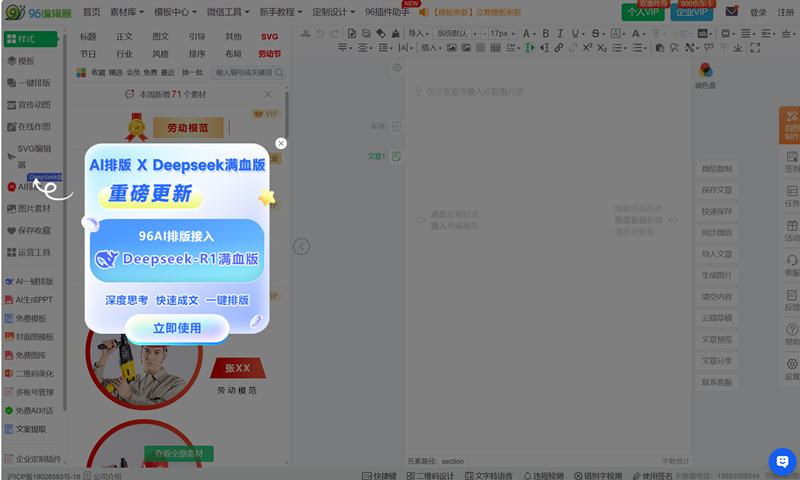Open the 系统默认 font family combo box

point(455,34)
